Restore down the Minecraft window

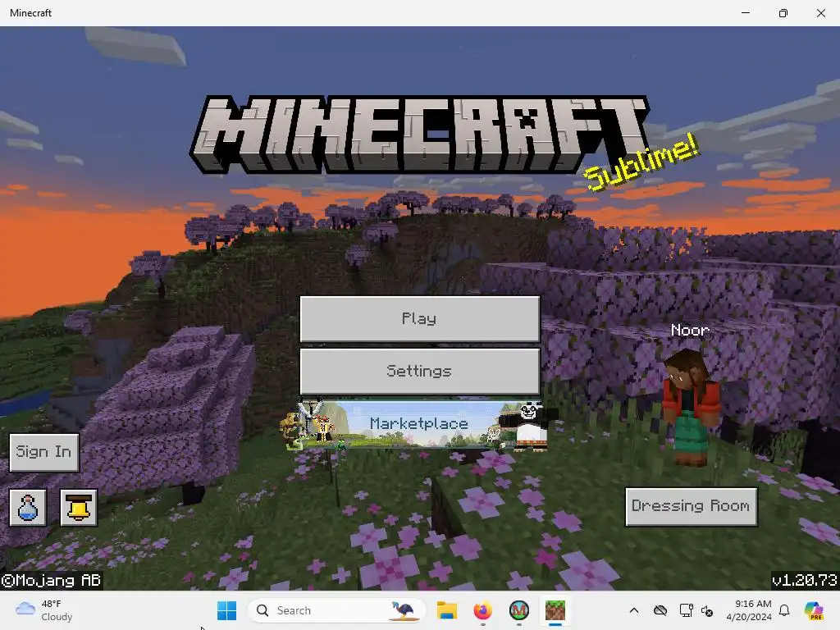pos(783,13)
